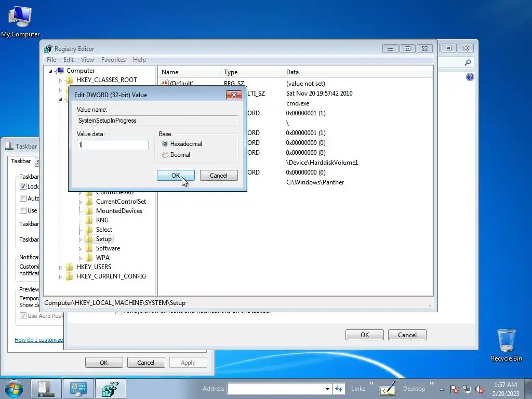Click OK in Taskbar properties dialog
532x399 pixels.
(104, 362)
